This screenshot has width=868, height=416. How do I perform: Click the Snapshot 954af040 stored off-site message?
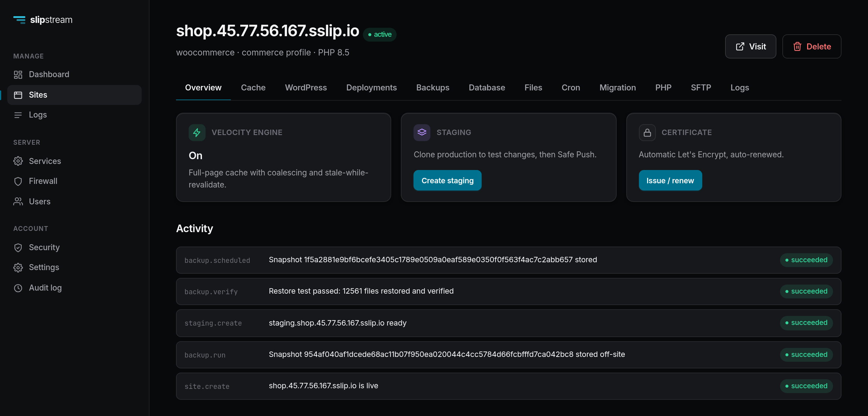(447, 355)
